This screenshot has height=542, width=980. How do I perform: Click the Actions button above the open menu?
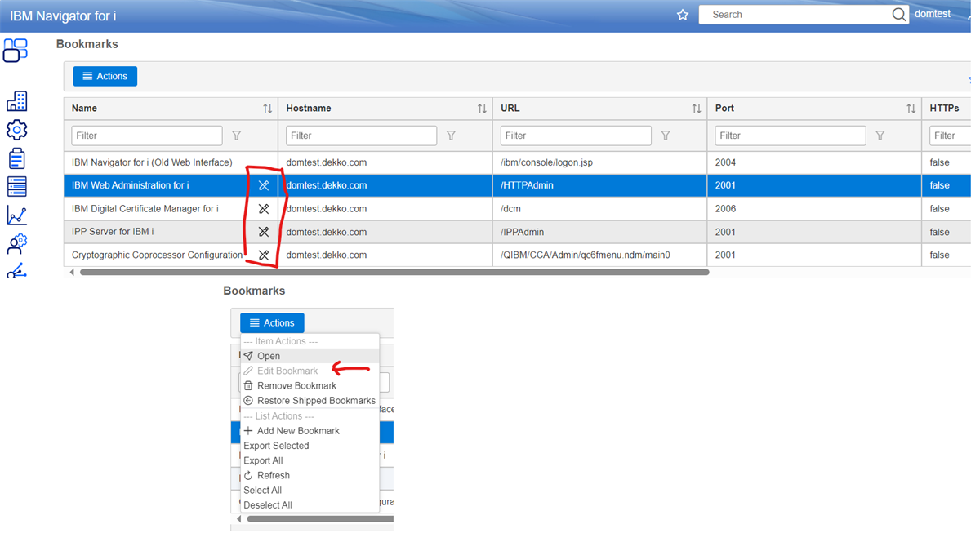pyautogui.click(x=272, y=323)
